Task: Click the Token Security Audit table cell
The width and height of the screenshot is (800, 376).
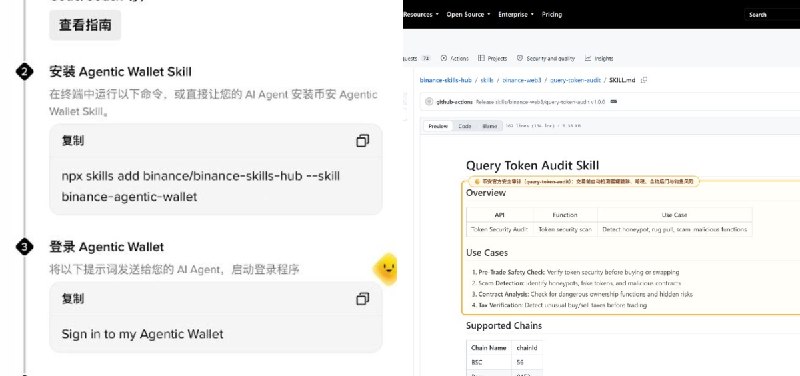Action: pyautogui.click(x=499, y=230)
